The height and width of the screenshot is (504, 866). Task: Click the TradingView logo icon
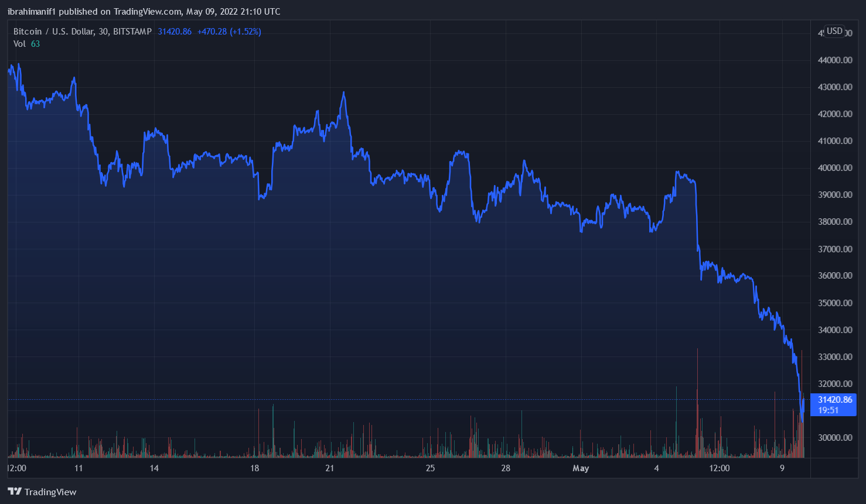click(x=15, y=492)
